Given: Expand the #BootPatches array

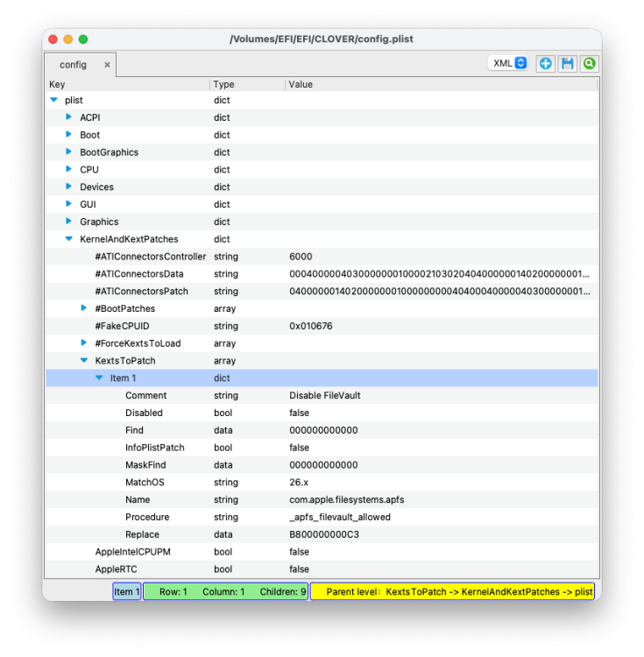Looking at the screenshot, I should (x=84, y=308).
